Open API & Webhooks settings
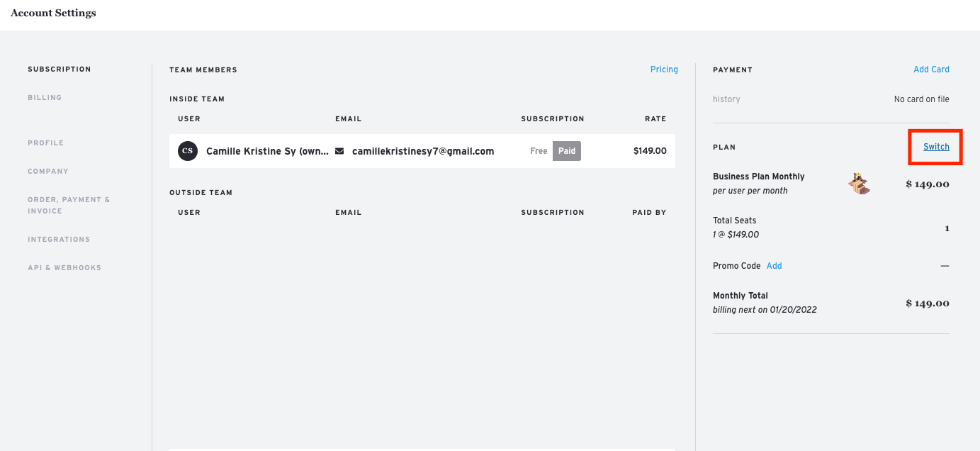Screen dimensions: 980x451 coord(64,267)
